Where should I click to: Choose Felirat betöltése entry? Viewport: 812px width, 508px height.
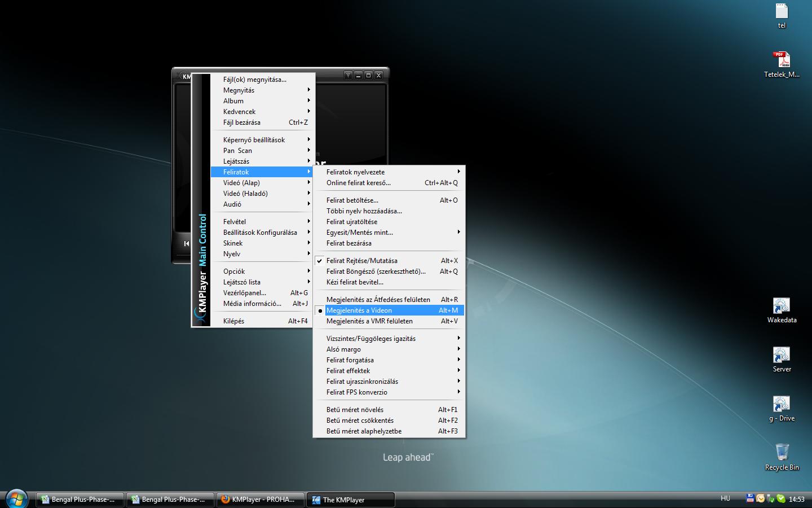tap(389, 200)
